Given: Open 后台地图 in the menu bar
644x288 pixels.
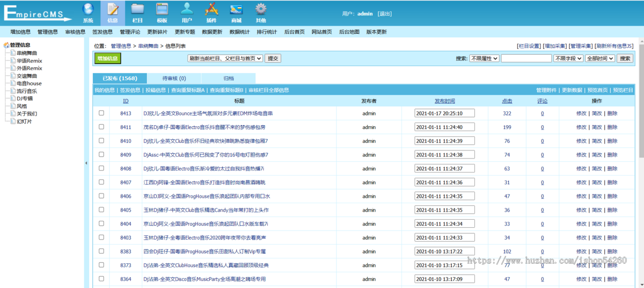Looking at the screenshot, I should point(349,32).
